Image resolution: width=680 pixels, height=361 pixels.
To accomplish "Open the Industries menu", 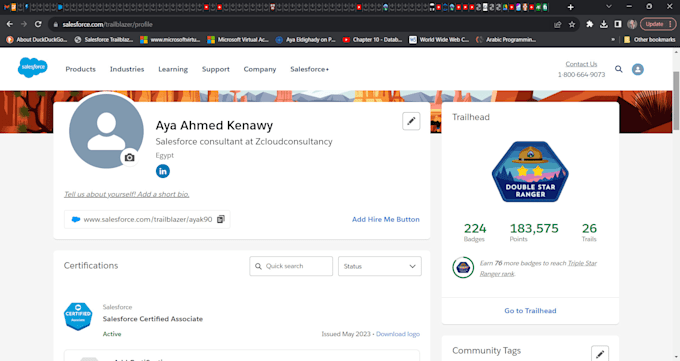I will (127, 69).
